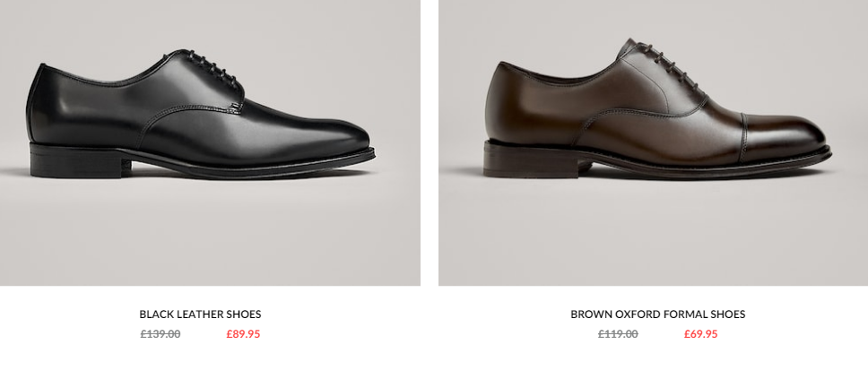Click the red £69.95 sale price
The width and height of the screenshot is (868, 379).
point(701,333)
